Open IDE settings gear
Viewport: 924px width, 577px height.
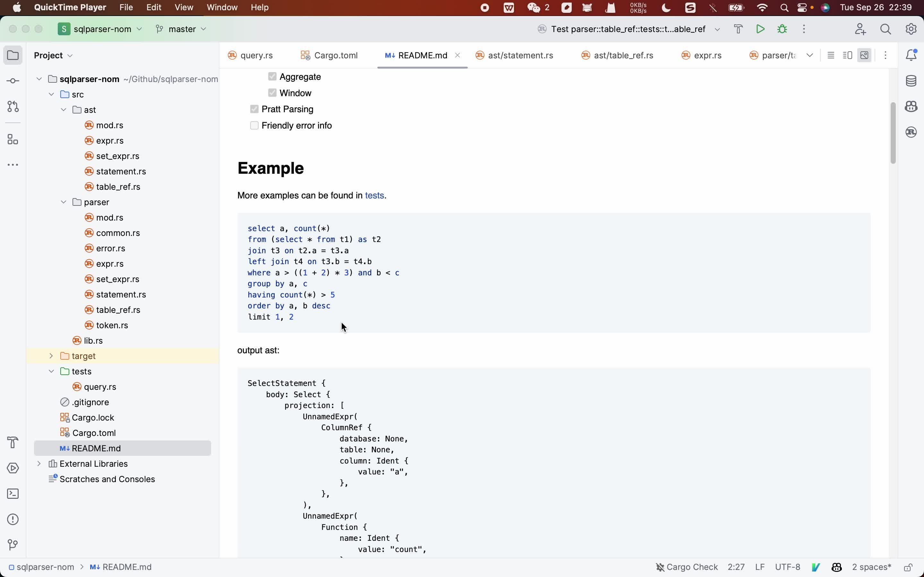pyautogui.click(x=911, y=29)
